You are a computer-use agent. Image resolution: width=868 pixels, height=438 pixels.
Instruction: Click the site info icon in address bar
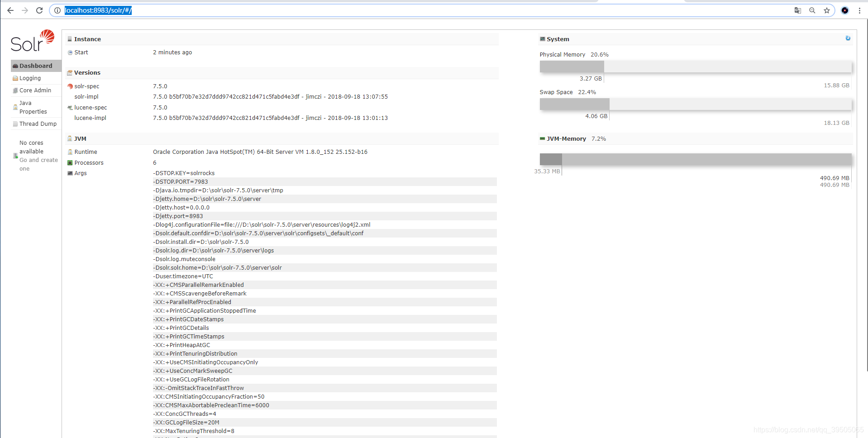coord(57,10)
